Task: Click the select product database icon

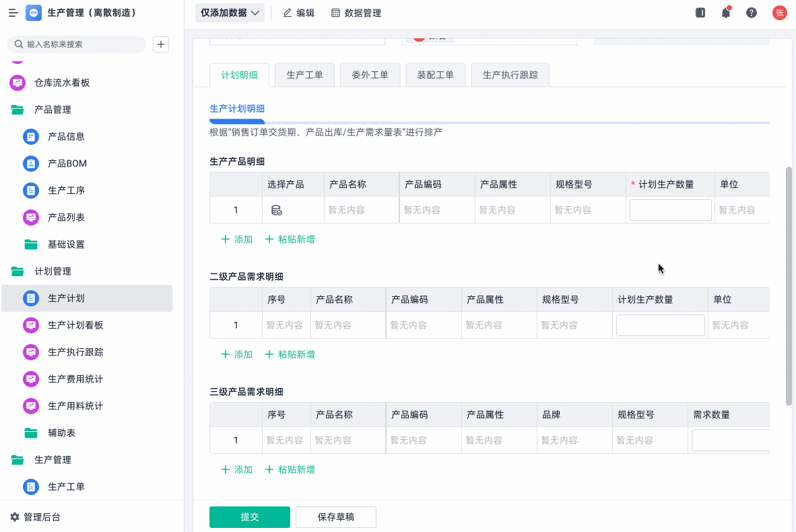Action: point(276,210)
